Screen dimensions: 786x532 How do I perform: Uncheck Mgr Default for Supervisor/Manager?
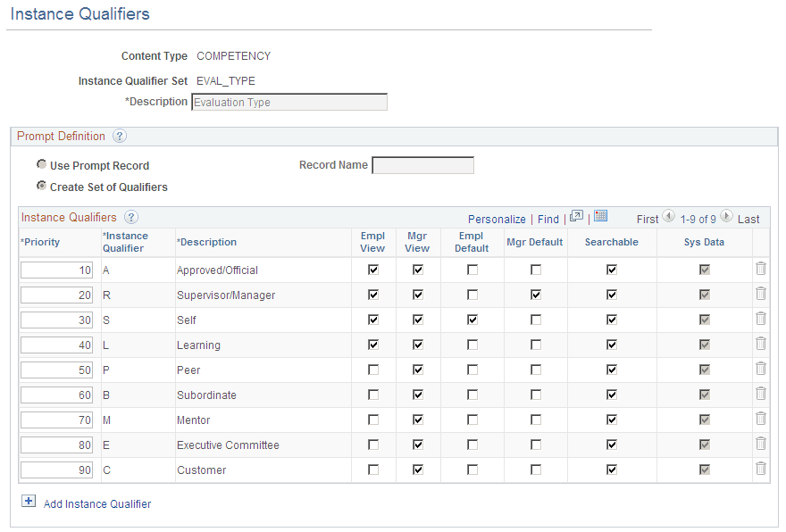[x=534, y=293]
